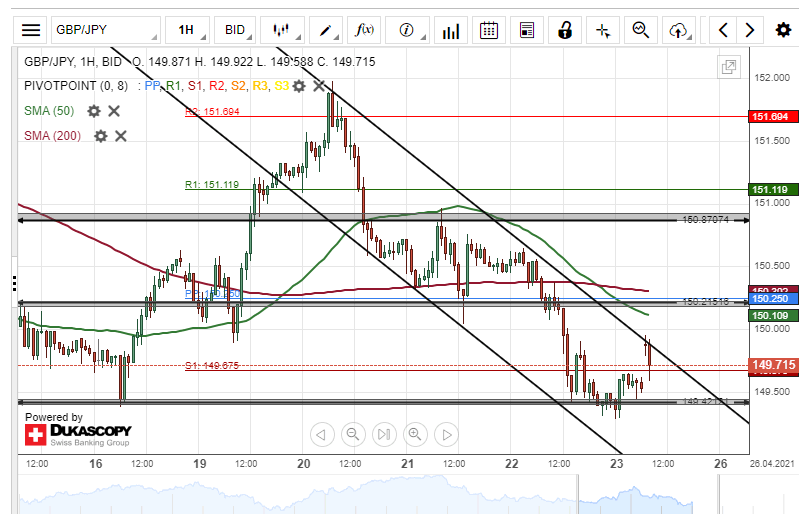
Task: Click the R2: 151.694 level label
Action: click(212, 111)
